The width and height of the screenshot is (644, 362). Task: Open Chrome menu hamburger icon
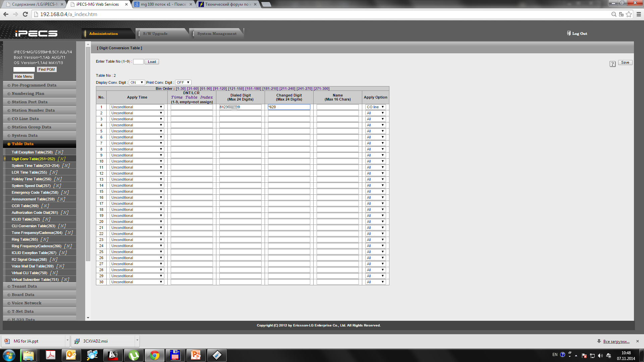(x=639, y=14)
